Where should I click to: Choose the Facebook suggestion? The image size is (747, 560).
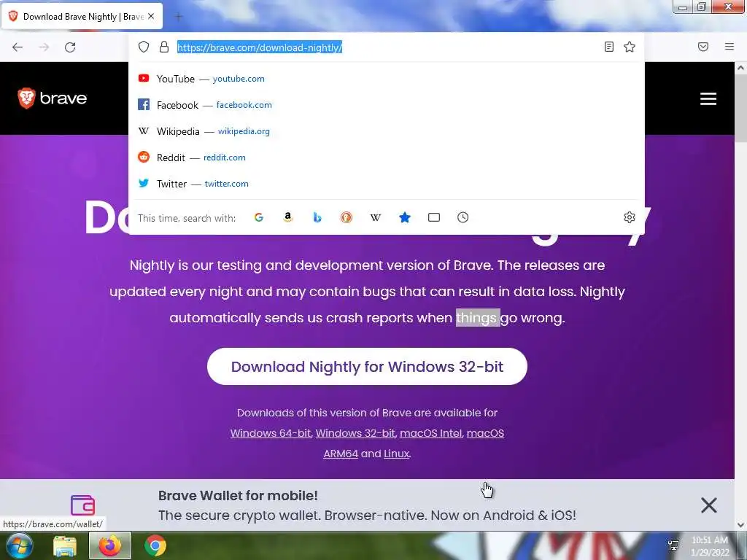coord(387,105)
